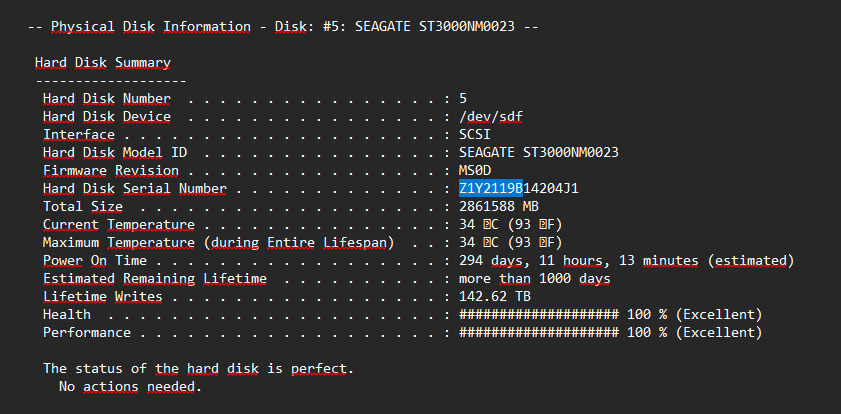
Task: Click the Current Temperature label
Action: (118, 225)
